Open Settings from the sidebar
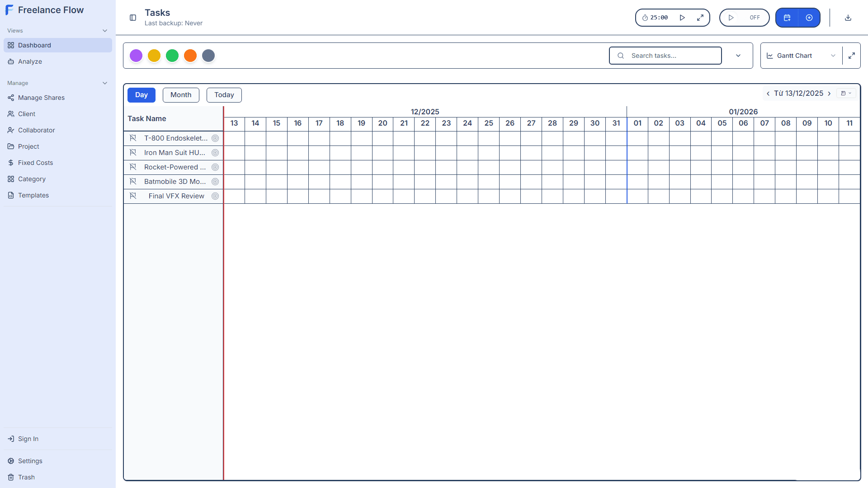This screenshot has height=488, width=868. click(58, 461)
